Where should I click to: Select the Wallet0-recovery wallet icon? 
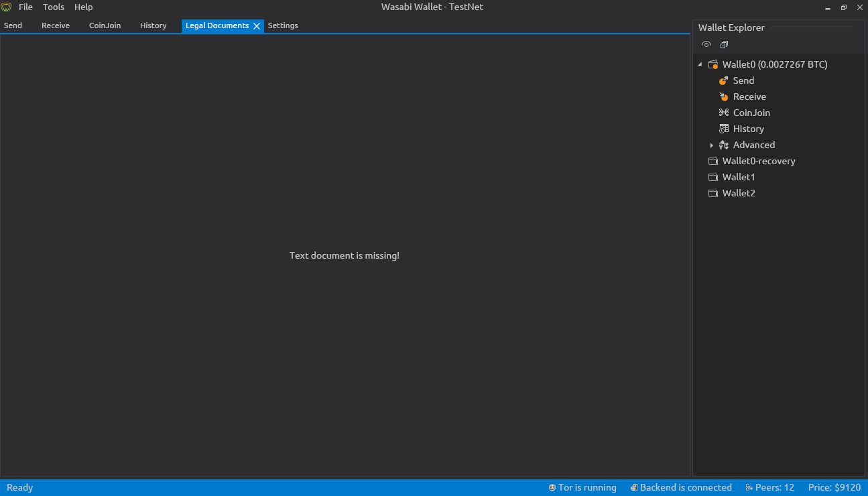pyautogui.click(x=713, y=161)
